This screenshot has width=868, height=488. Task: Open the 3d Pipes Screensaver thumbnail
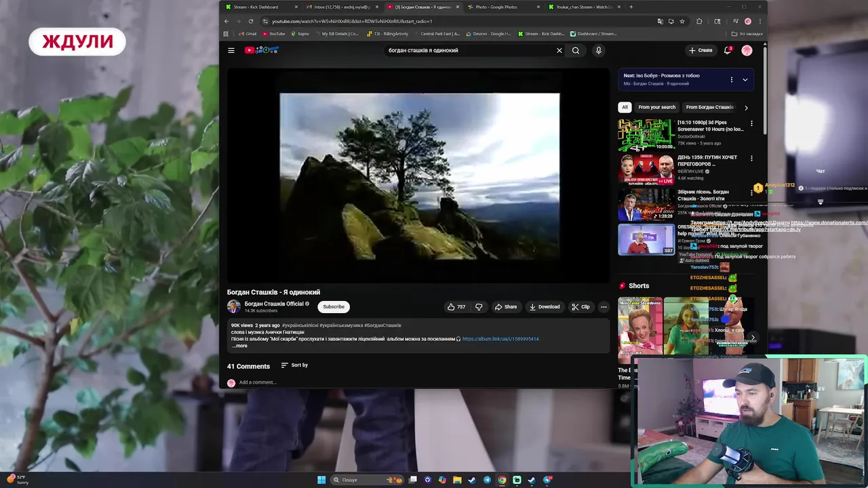click(x=646, y=136)
